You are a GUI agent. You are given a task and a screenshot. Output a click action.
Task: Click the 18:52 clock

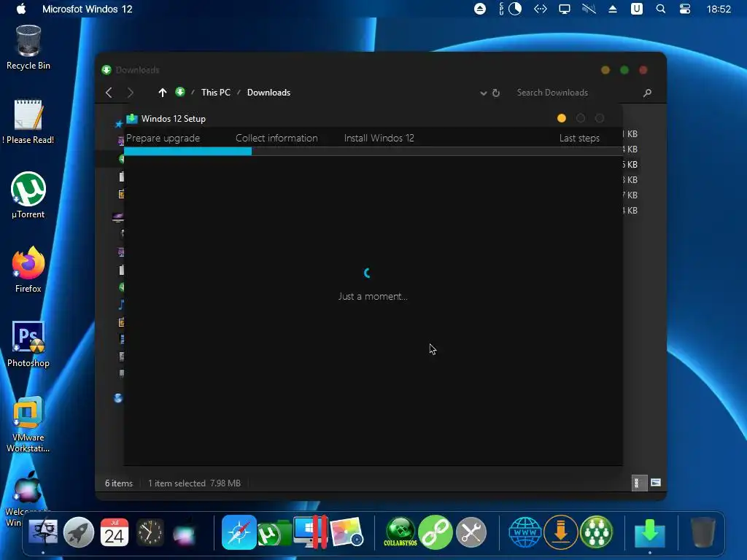[719, 9]
